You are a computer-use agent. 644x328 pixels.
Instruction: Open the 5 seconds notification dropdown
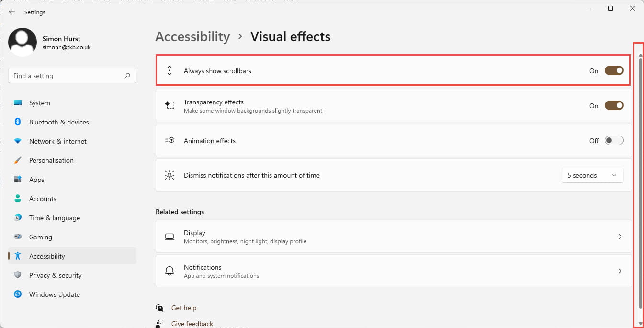[x=592, y=175]
